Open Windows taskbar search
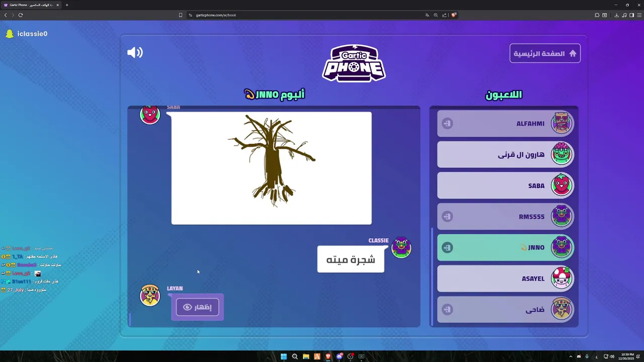This screenshot has height=362, width=644. [x=295, y=356]
